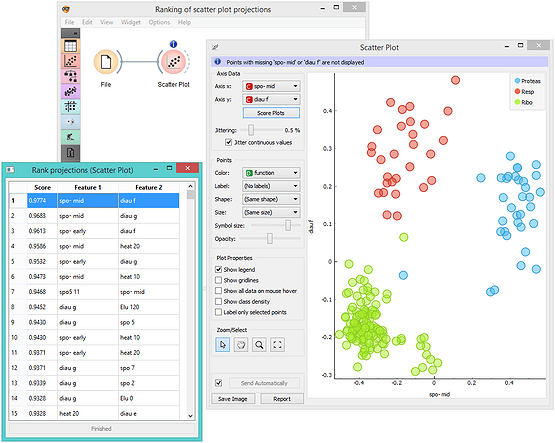Toggle Jitter continuous values checkbox
Screen dimensions: 555x443
(x=229, y=142)
